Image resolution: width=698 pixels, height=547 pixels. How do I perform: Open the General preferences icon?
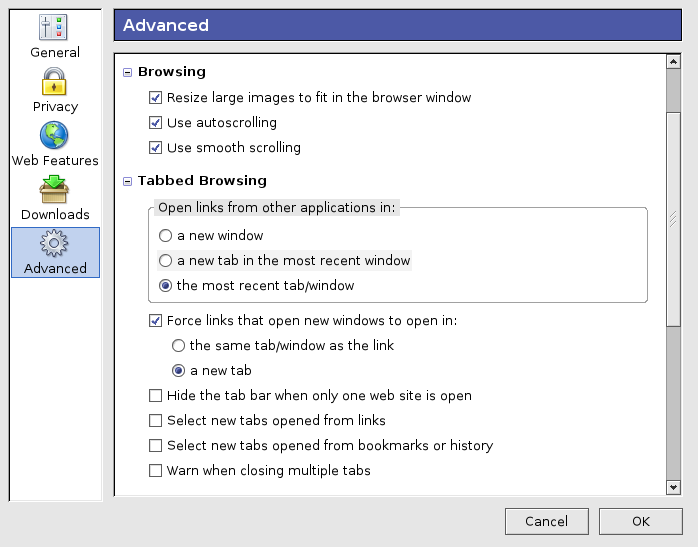[55, 27]
